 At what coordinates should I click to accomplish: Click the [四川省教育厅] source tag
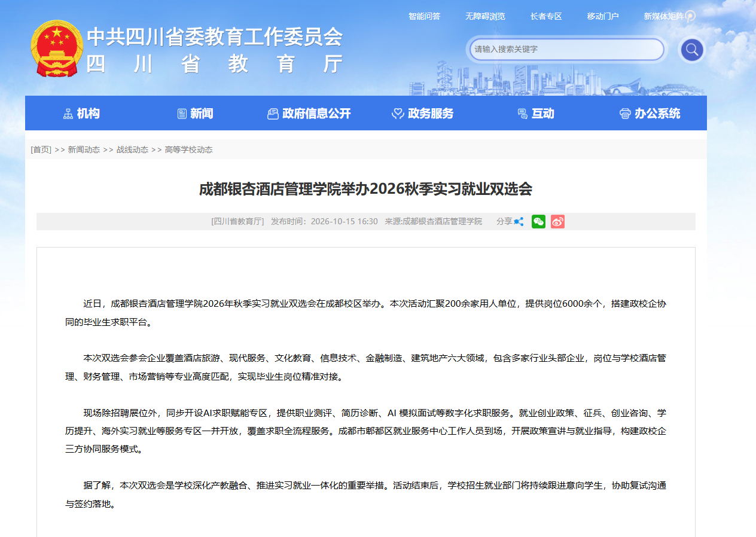[x=237, y=221]
